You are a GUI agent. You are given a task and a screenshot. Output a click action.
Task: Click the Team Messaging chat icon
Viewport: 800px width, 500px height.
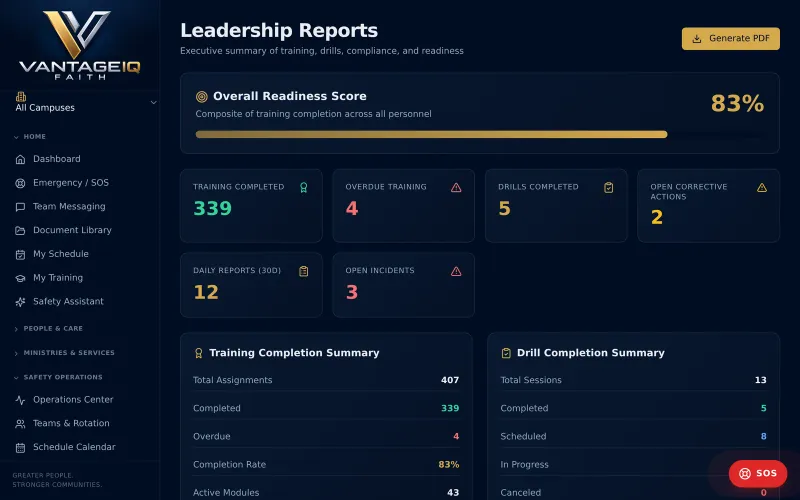click(20, 207)
